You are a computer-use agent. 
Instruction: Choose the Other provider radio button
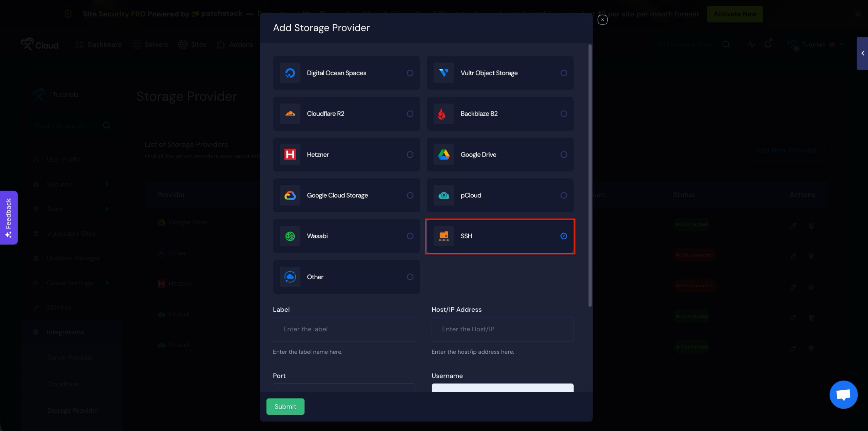[410, 277]
